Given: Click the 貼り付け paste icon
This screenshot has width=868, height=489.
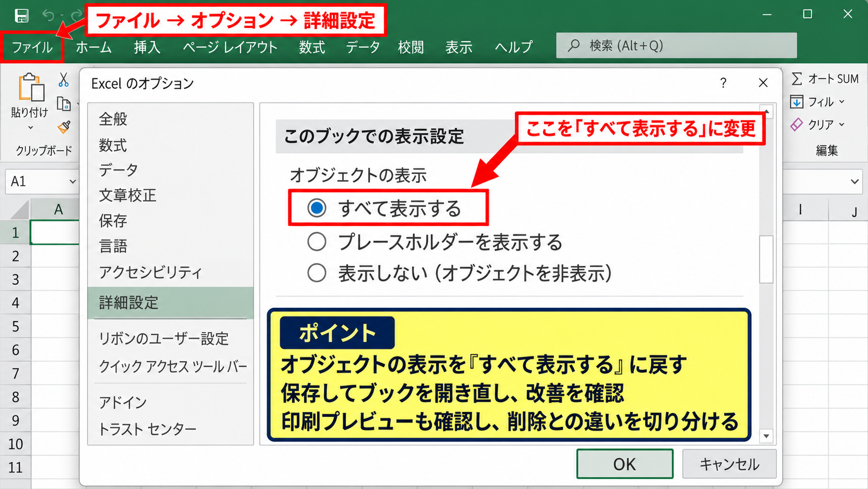Looking at the screenshot, I should 31,87.
